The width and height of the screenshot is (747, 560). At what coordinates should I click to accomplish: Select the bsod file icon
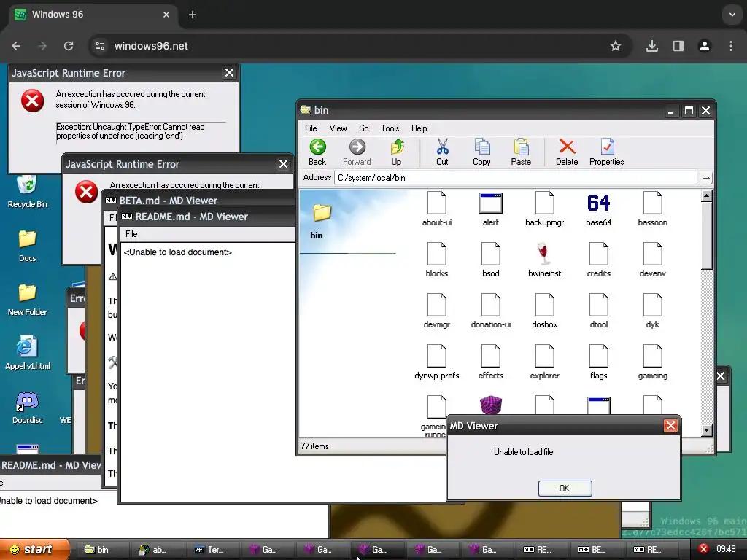[x=491, y=254]
